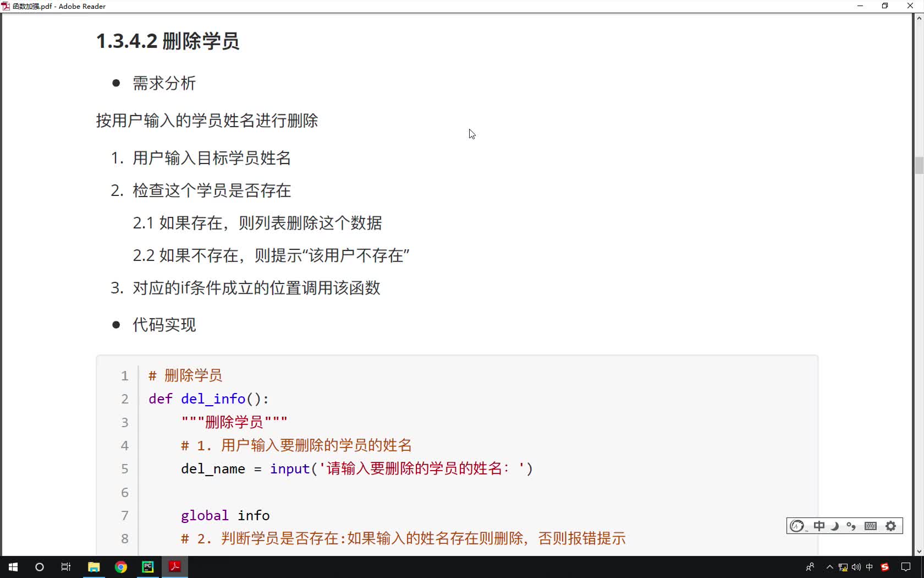Click docstring '"""删除学员"""' on line 3
Screen dimensions: 924x578
tap(234, 422)
